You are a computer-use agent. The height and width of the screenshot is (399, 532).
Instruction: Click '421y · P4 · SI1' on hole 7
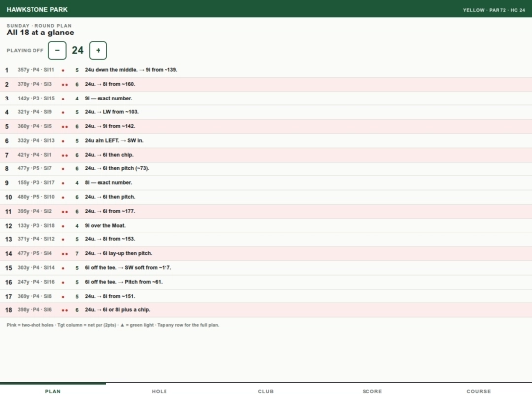coord(34,155)
